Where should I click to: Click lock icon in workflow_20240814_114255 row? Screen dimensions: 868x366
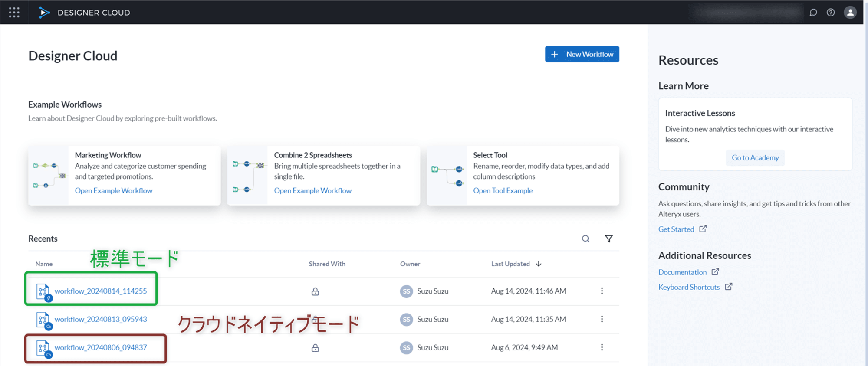(x=315, y=291)
